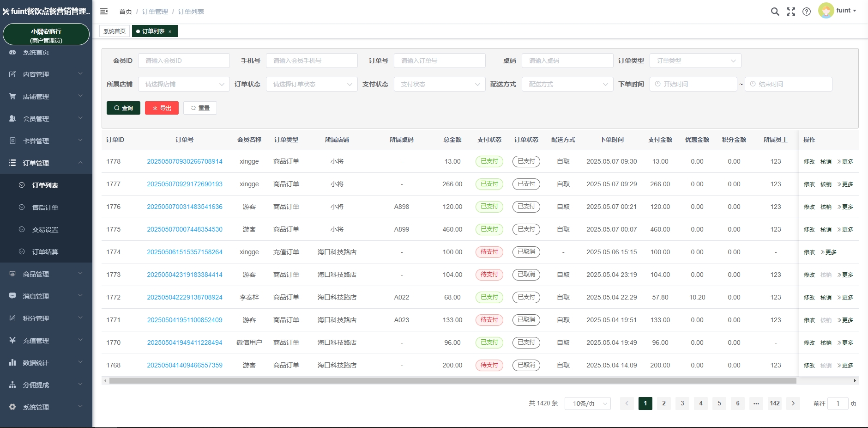Open order link 20250507093026670​8914
The height and width of the screenshot is (428, 868).
coord(184,161)
